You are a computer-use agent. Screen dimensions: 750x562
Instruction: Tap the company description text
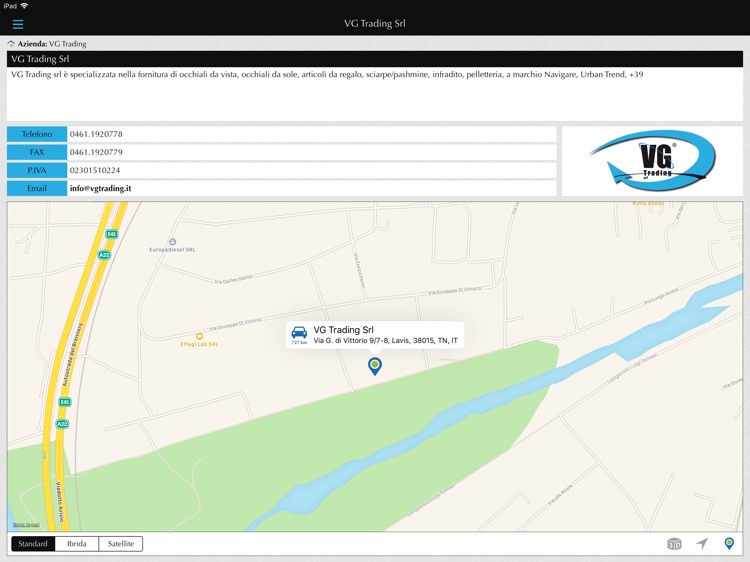point(327,75)
